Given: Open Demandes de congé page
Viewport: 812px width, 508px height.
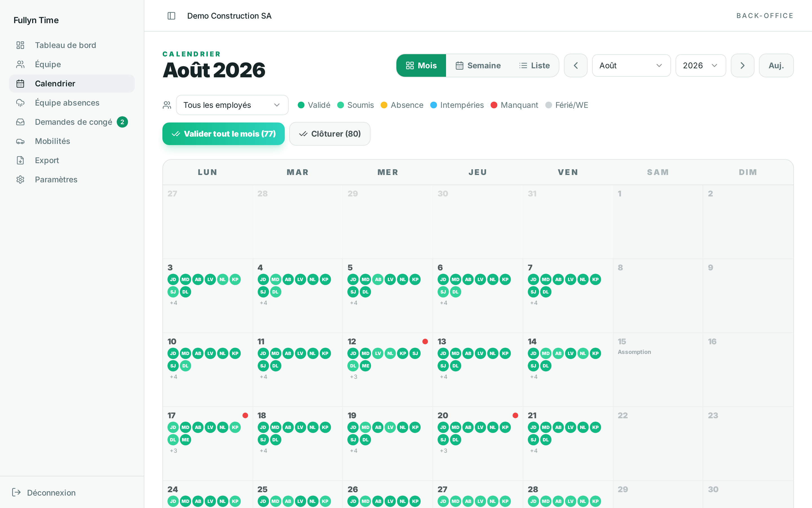Looking at the screenshot, I should (x=72, y=122).
